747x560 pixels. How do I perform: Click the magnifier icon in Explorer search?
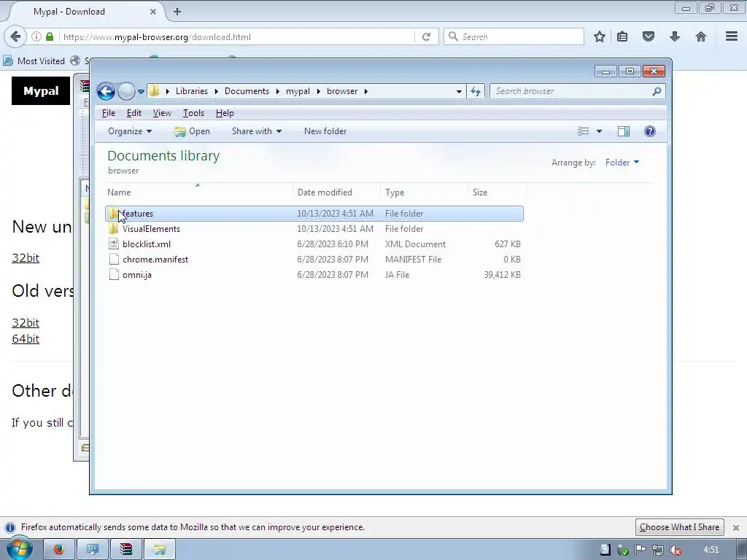point(657,91)
